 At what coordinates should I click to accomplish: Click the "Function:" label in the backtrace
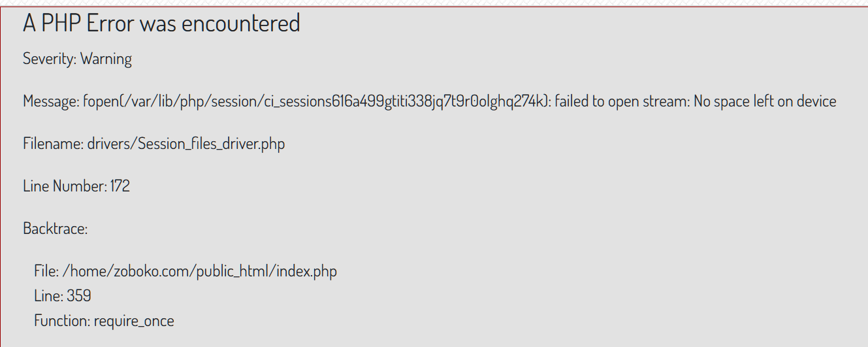62,321
